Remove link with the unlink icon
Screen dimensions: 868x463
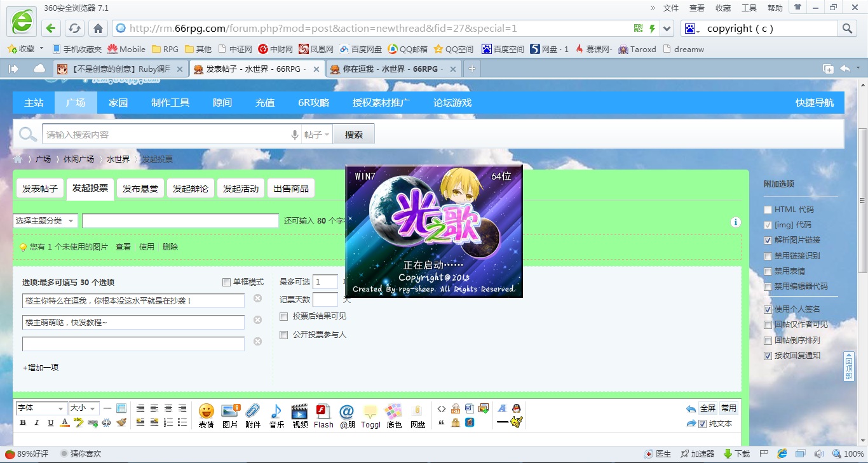click(x=107, y=422)
